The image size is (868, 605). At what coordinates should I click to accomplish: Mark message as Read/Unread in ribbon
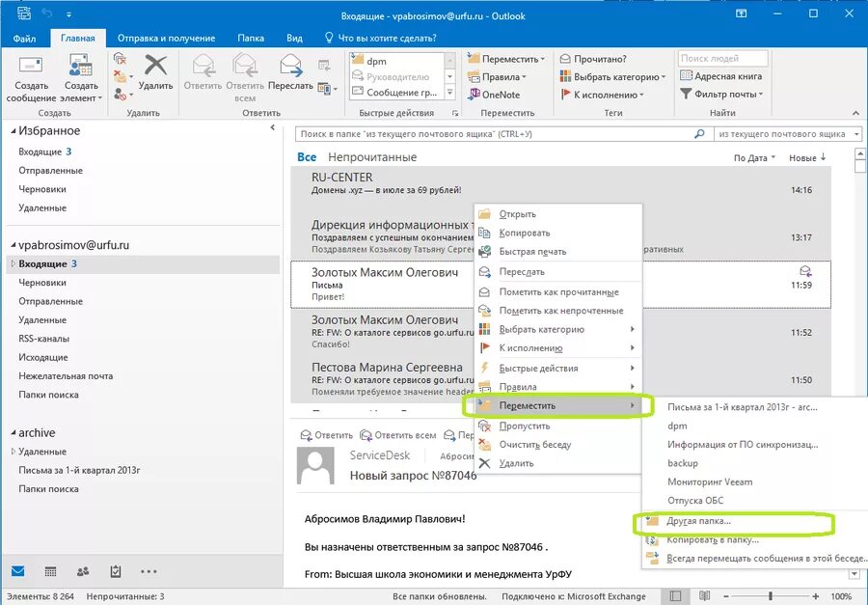(x=593, y=59)
